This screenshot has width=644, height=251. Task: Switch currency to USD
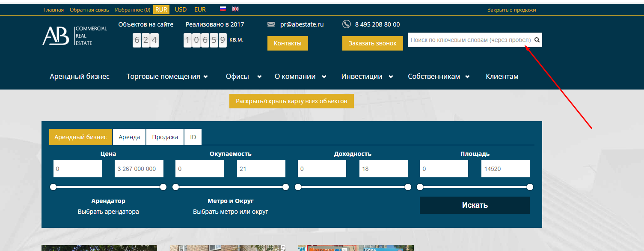tap(181, 9)
